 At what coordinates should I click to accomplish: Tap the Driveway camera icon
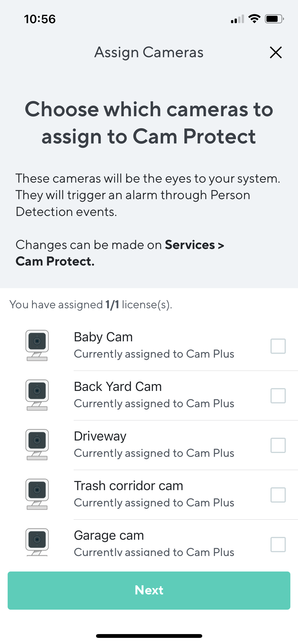point(37,445)
